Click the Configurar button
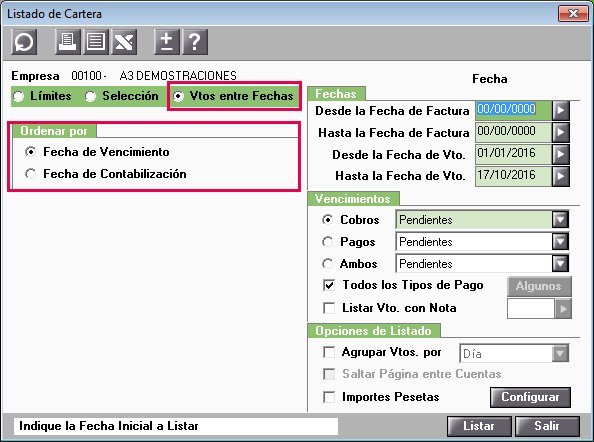This screenshot has width=594, height=442. pyautogui.click(x=530, y=397)
